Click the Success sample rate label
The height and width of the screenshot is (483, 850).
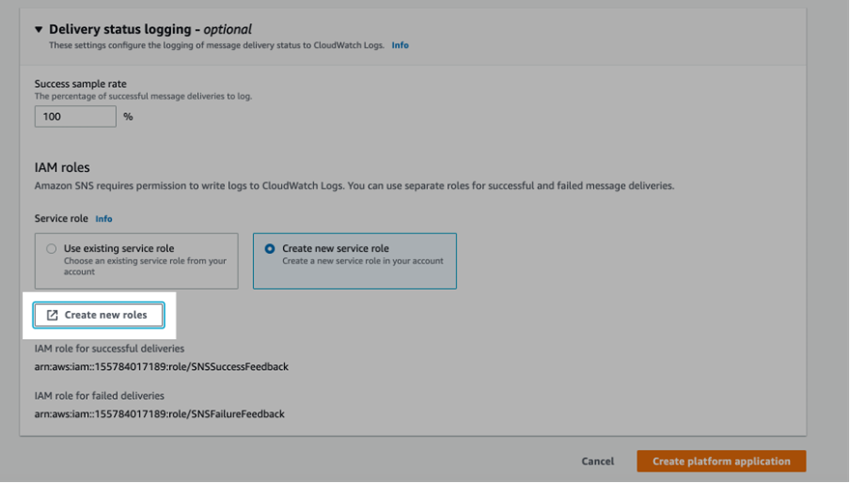(x=81, y=83)
